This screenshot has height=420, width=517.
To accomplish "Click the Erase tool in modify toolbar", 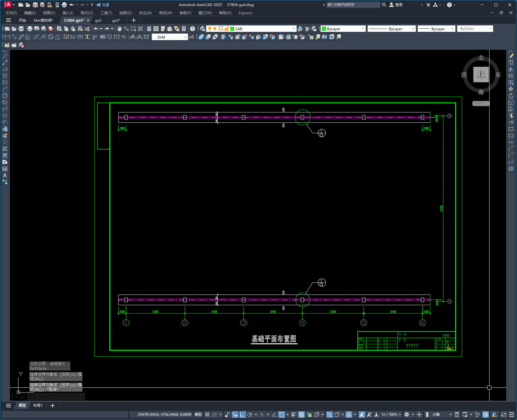I will tap(511, 56).
